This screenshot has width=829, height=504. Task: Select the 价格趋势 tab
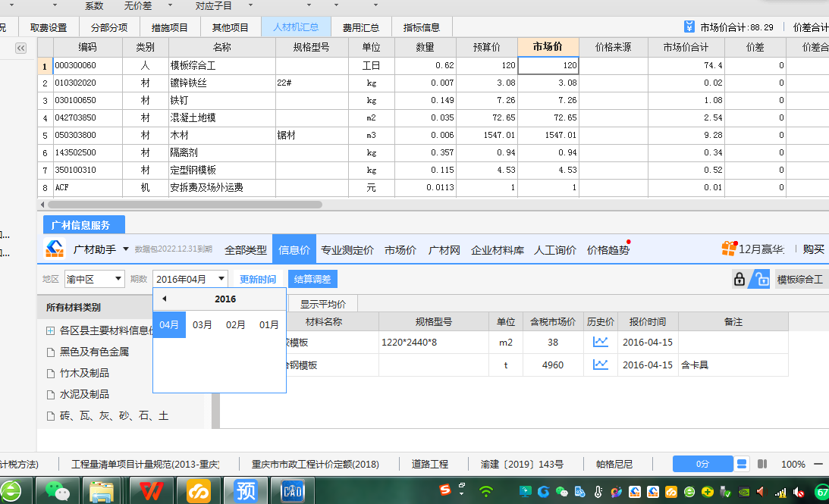coord(608,250)
